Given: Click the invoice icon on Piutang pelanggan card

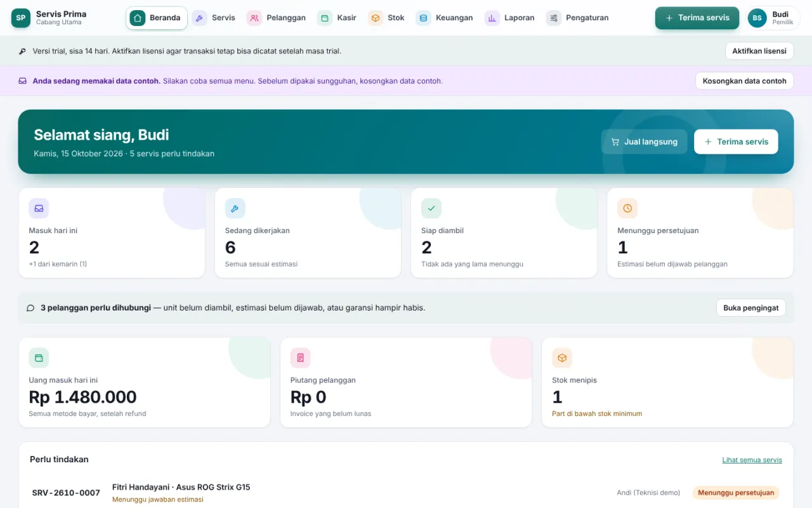Looking at the screenshot, I should point(301,358).
